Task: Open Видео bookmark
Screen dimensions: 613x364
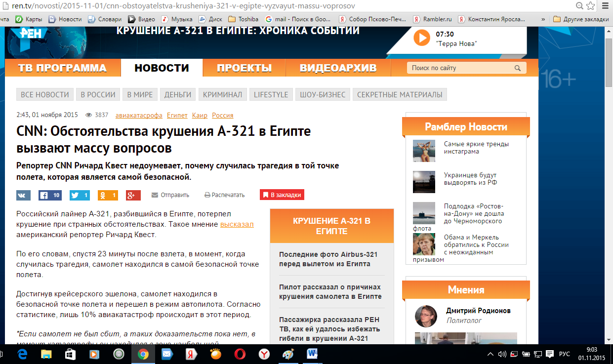Action: coord(141,19)
